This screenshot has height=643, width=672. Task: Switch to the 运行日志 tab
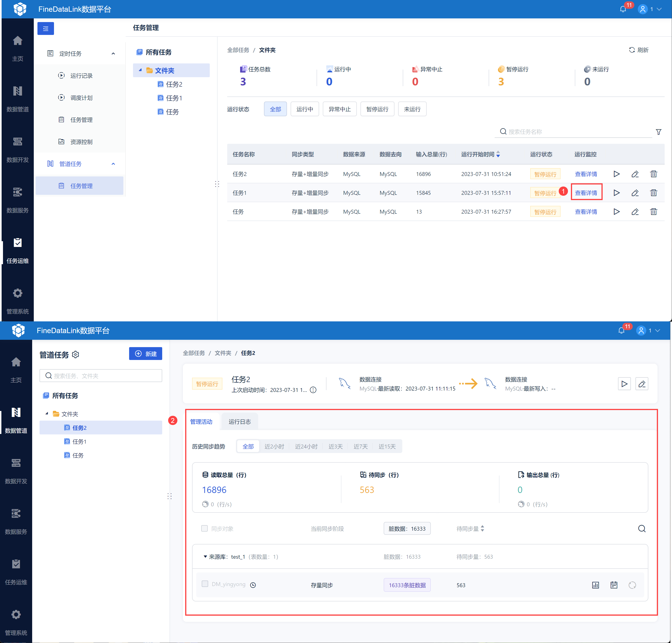pyautogui.click(x=240, y=422)
